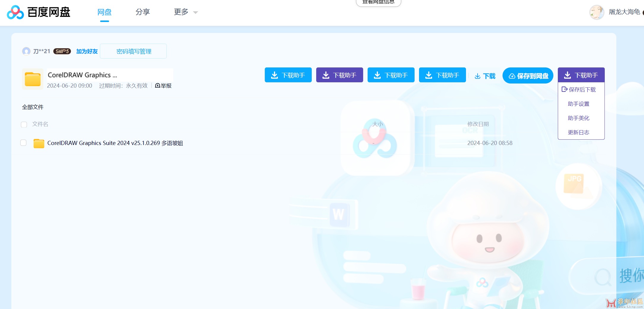
Task: Switch to the 分享 tab
Action: tap(143, 12)
